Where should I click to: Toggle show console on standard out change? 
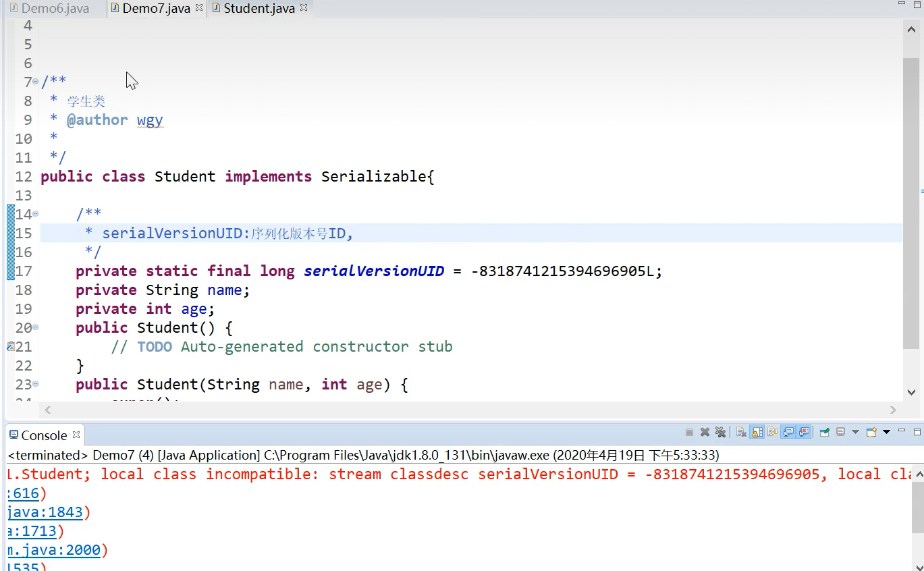point(788,432)
